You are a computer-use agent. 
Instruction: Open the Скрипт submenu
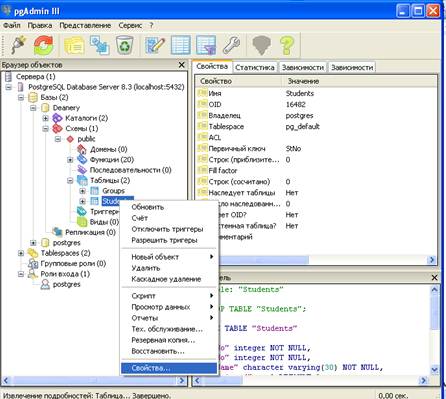(169, 296)
